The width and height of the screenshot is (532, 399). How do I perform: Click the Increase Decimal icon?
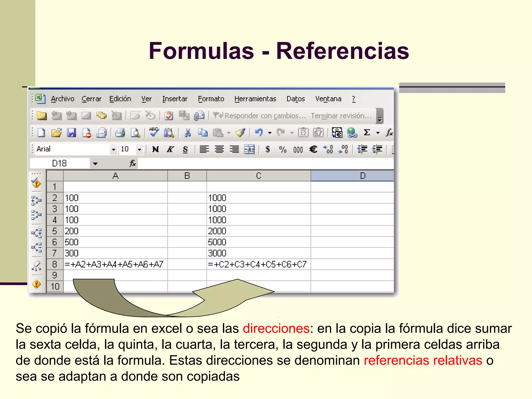[x=328, y=149]
